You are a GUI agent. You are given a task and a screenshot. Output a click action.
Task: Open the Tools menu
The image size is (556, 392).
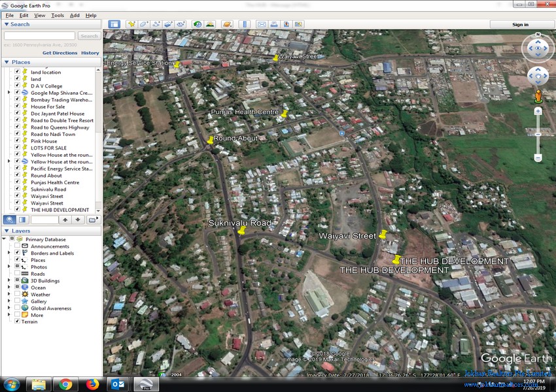pyautogui.click(x=58, y=15)
